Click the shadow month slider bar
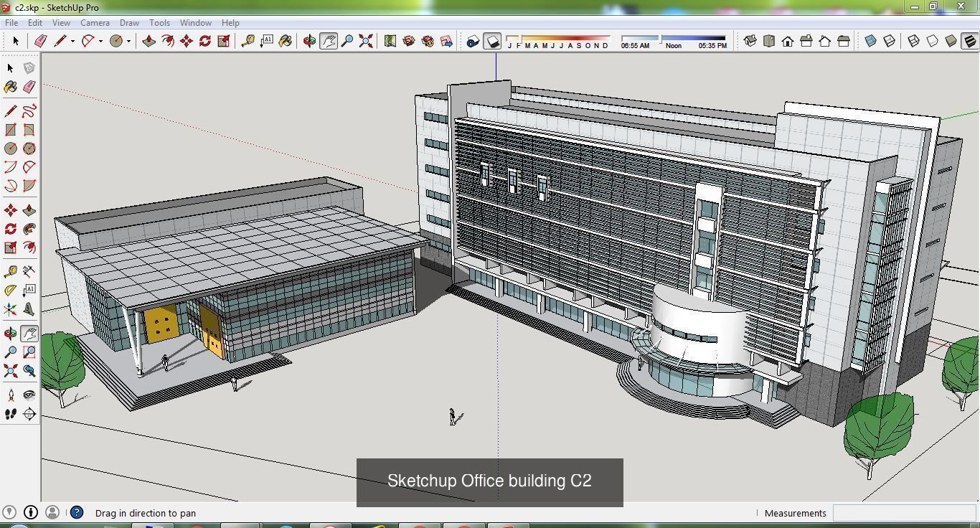 tap(558, 37)
